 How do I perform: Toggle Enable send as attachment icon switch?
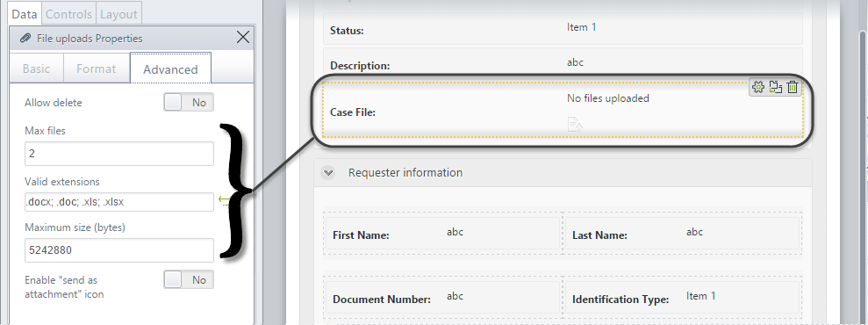click(189, 279)
